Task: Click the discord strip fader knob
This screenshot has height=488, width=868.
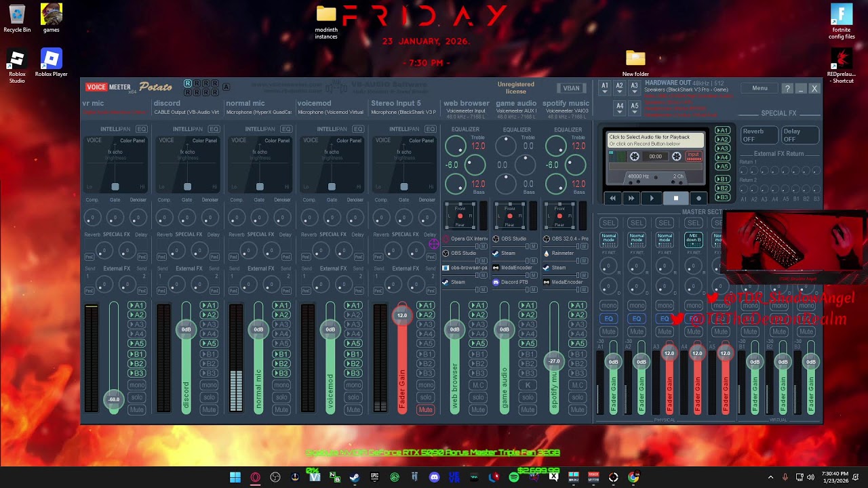Action: [186, 329]
